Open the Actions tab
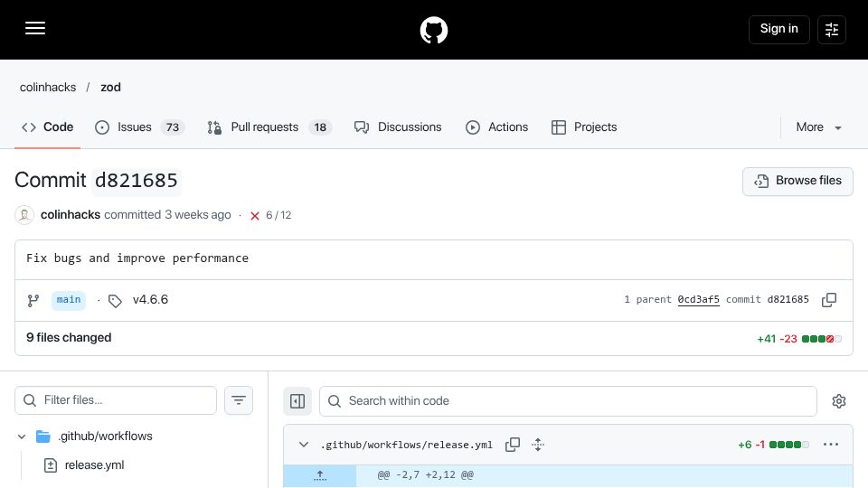The height and width of the screenshot is (488, 868). click(497, 127)
